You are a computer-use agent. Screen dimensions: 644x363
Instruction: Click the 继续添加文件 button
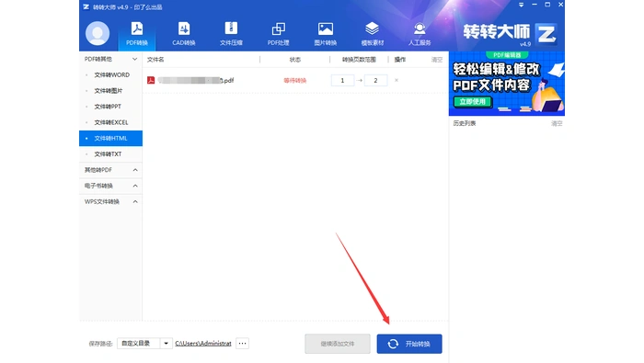pos(338,344)
